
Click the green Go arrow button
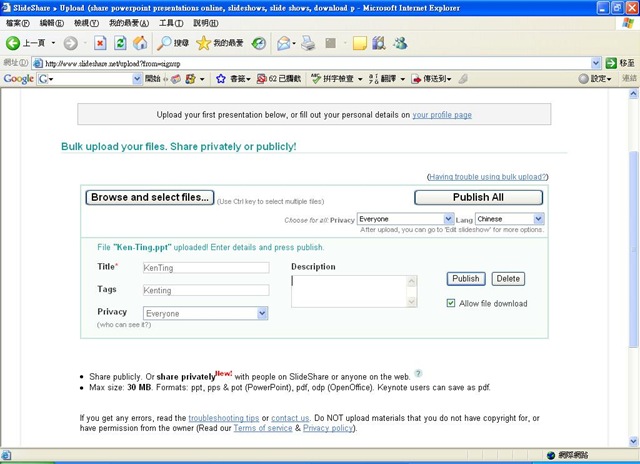click(611, 63)
